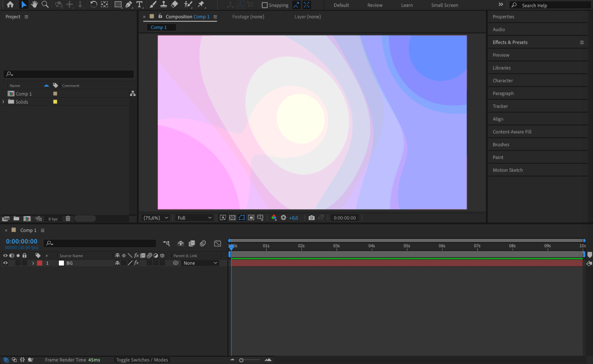Image resolution: width=593 pixels, height=364 pixels.
Task: Open the Graph Editor icon in timeline
Action: click(x=217, y=243)
